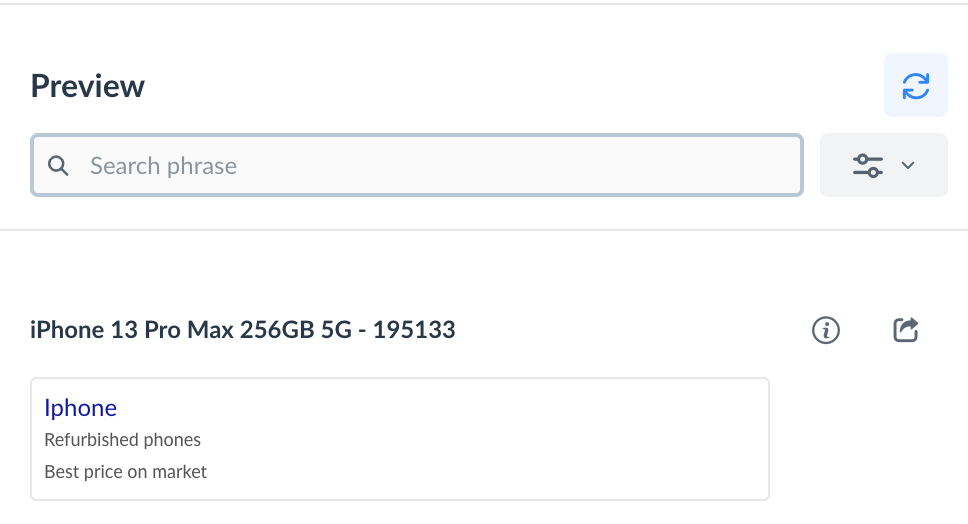968x524 pixels.
Task: Click the Preview section heading
Action: pyautogui.click(x=88, y=86)
